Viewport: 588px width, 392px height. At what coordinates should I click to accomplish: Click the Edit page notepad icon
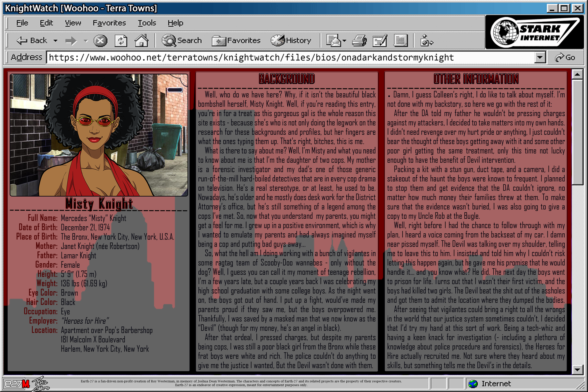[380, 40]
